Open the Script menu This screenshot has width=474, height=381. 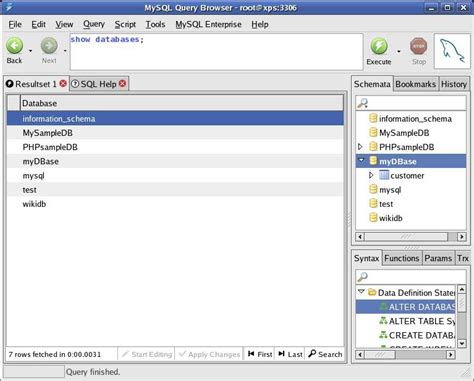pos(125,24)
